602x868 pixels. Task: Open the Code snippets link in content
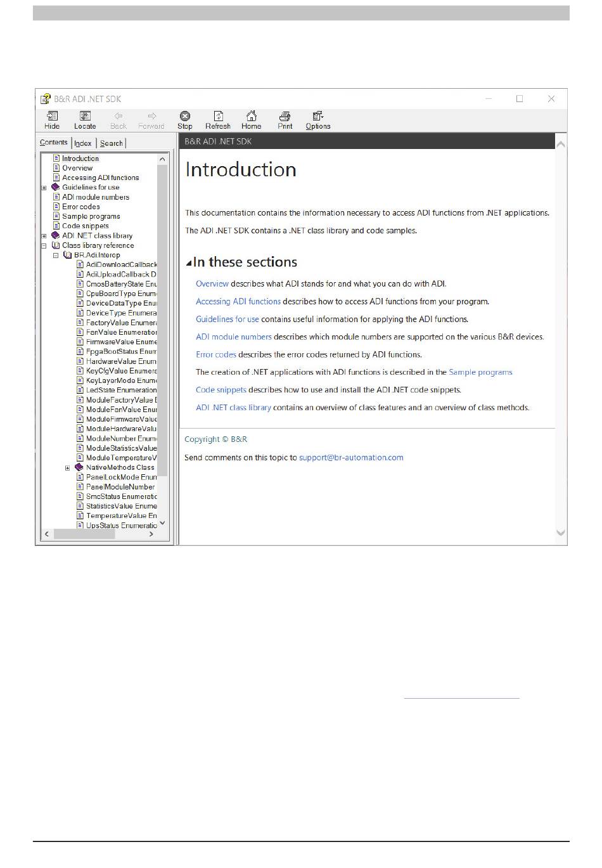click(x=221, y=390)
